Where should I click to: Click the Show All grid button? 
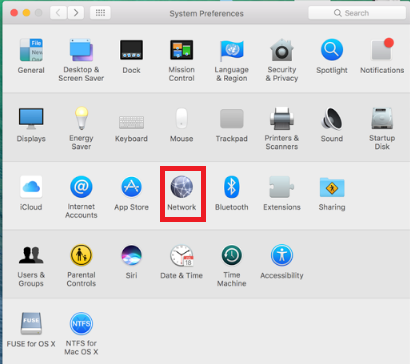tap(100, 13)
